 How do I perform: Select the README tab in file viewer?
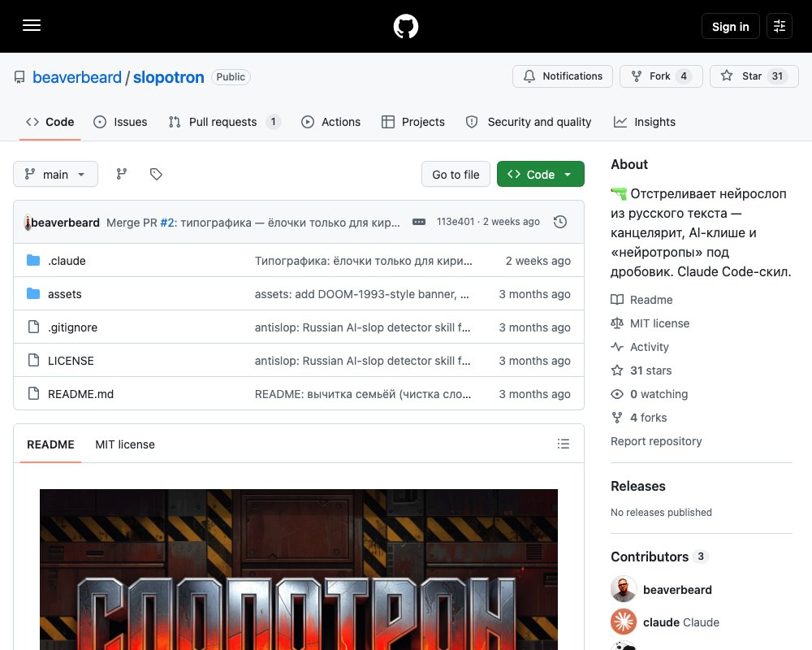[50, 444]
